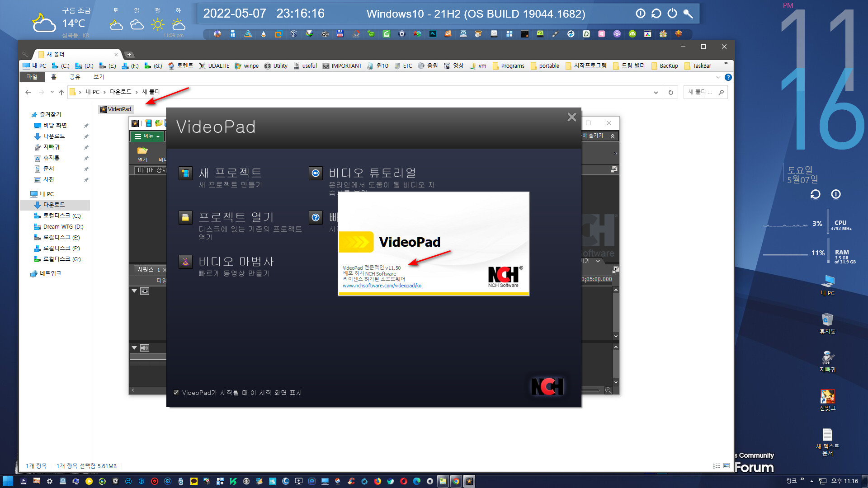This screenshot has width=868, height=488.
Task: Click the VideoPad icon on the taskbar
Action: 469,481
